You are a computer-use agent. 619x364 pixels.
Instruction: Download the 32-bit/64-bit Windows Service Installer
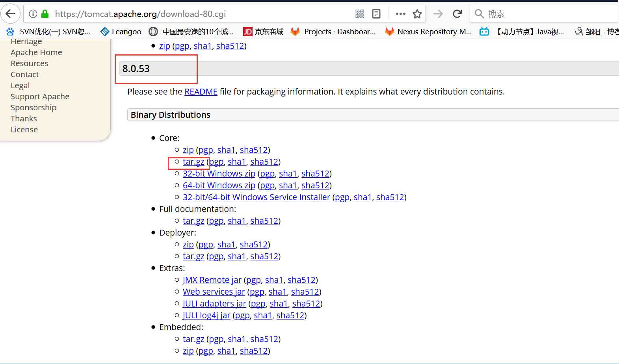click(257, 197)
